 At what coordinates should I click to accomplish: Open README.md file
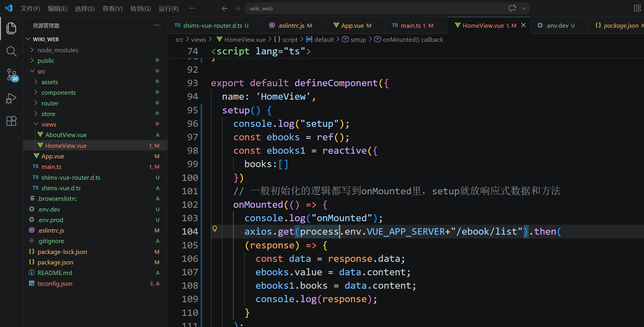(95, 273)
